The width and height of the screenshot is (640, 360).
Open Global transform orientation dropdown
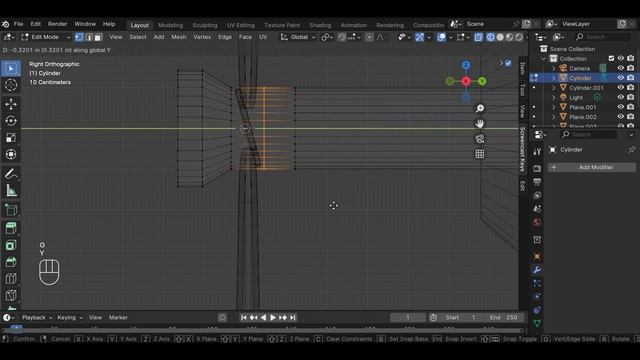click(x=298, y=37)
